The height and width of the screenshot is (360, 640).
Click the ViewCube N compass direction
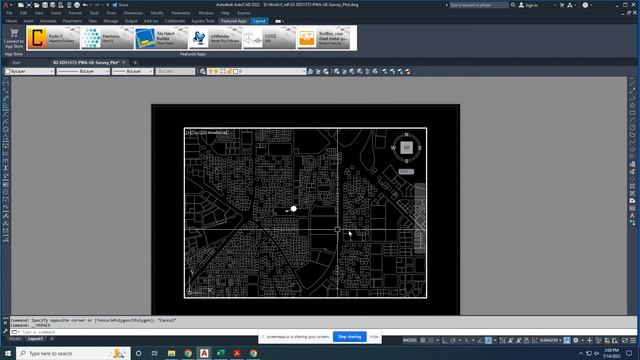406,134
